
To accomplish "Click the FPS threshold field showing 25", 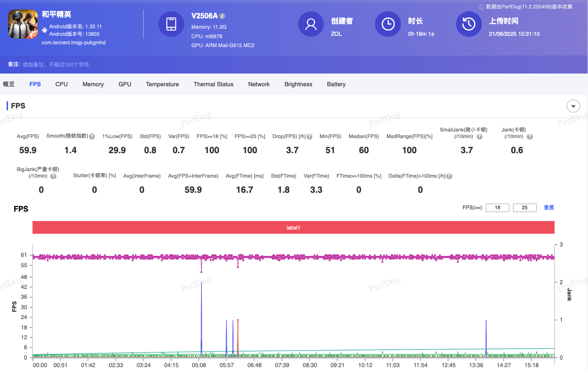I will pyautogui.click(x=524, y=208).
